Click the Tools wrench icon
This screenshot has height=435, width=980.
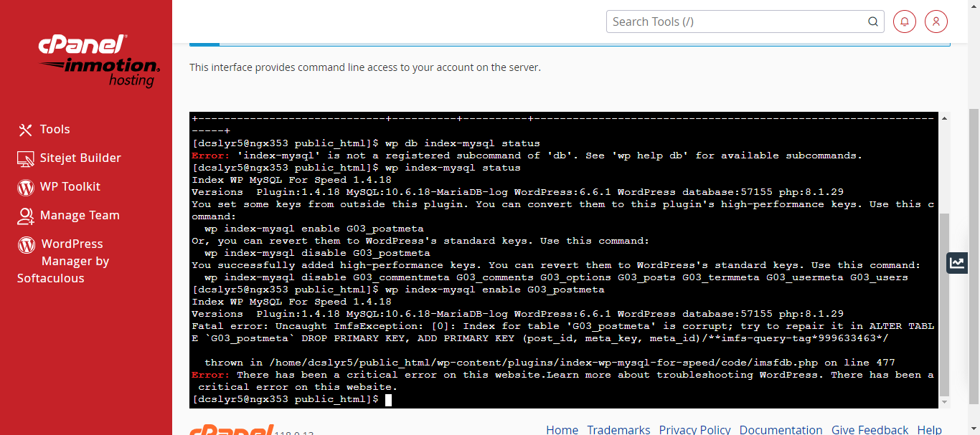click(x=26, y=130)
